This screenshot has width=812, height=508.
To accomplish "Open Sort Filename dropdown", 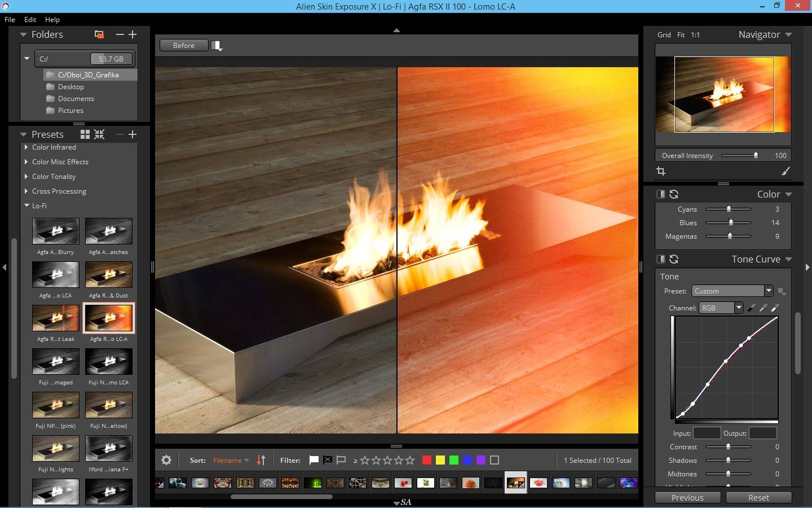I will (x=231, y=461).
